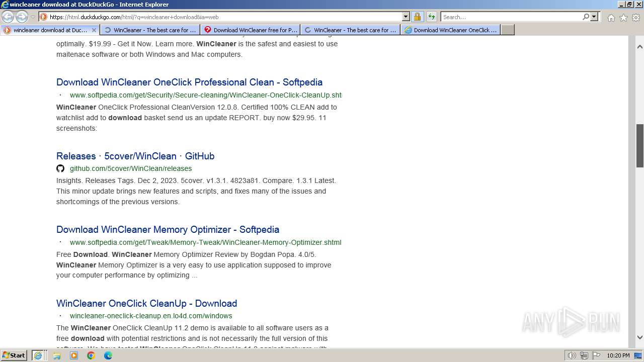This screenshot has width=644, height=362.
Task: Switch to fourth tab WinCleaner - The best care
Action: pos(350,30)
